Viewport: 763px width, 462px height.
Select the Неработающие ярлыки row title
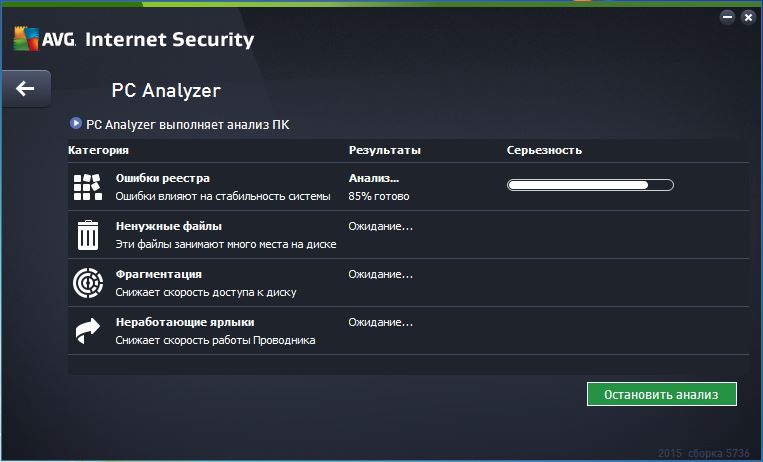185,322
